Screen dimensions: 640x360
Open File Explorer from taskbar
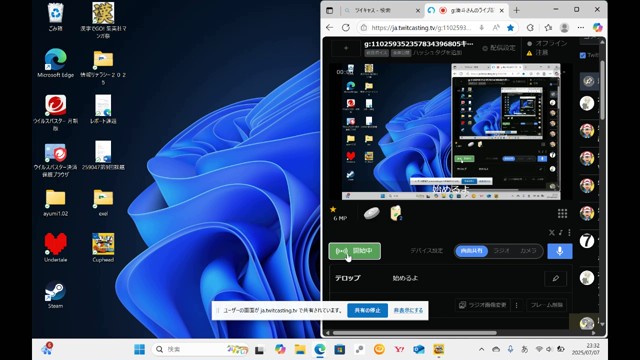[300, 349]
